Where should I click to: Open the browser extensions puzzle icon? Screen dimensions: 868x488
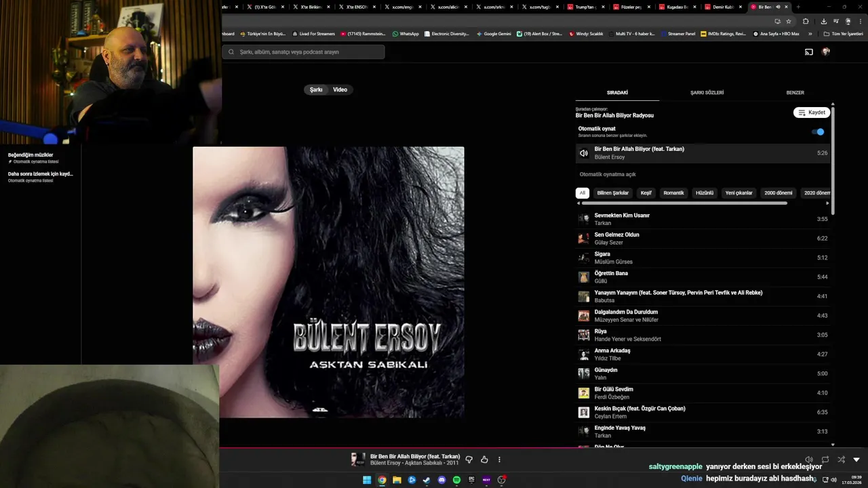[x=806, y=21]
